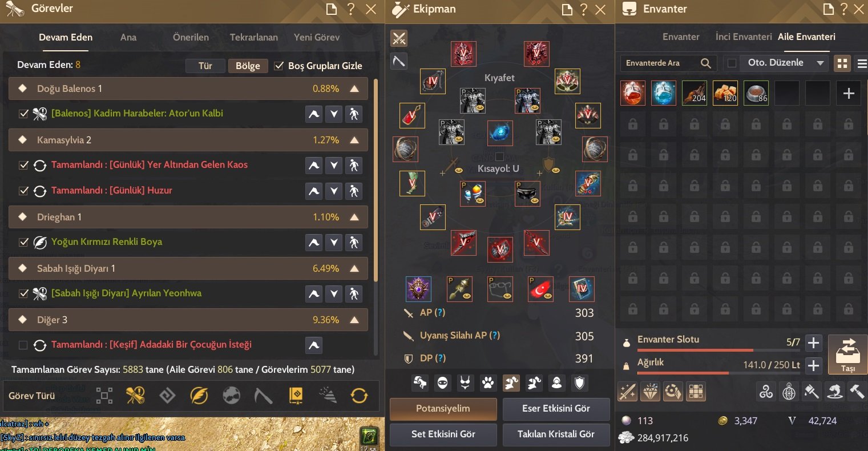868x451 pixels.
Task: Click the red potion item in inventory
Action: pos(633,92)
